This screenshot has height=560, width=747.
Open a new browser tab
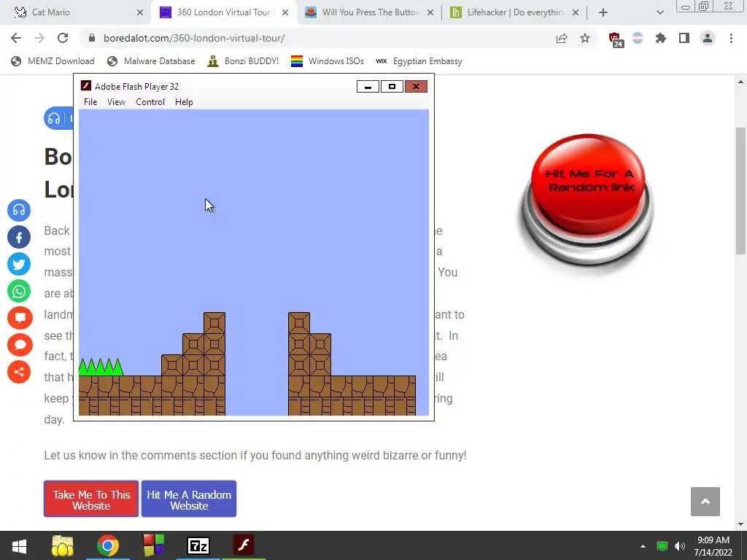coord(603,12)
